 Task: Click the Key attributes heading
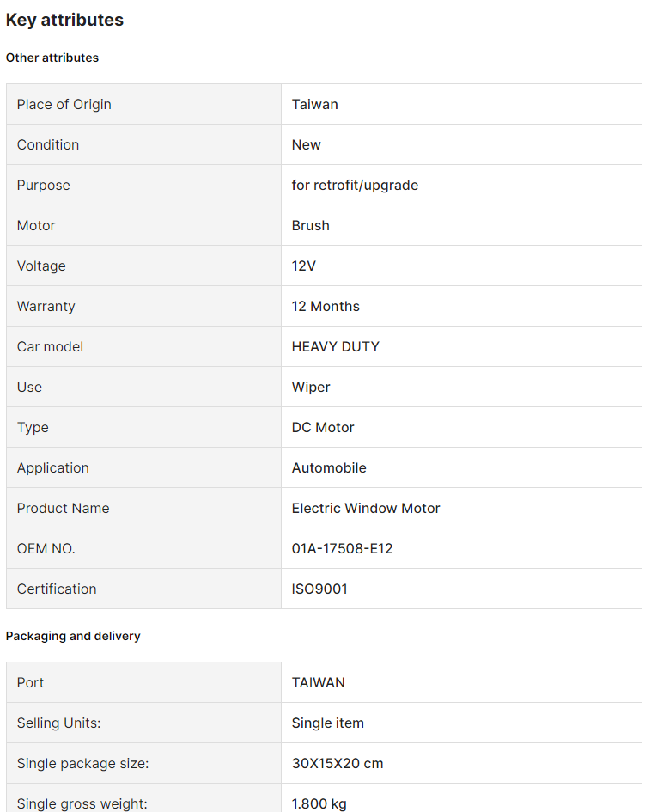(64, 20)
